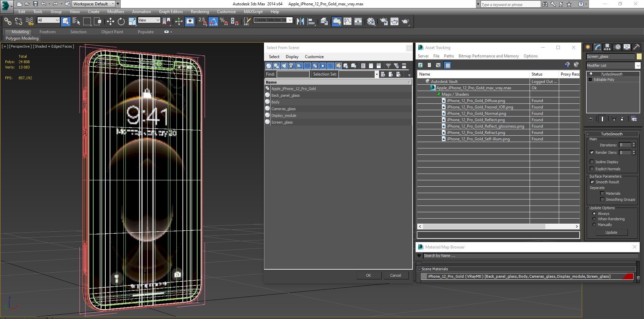
Task: Toggle the 2.5D Snaps button
Action: point(202,21)
